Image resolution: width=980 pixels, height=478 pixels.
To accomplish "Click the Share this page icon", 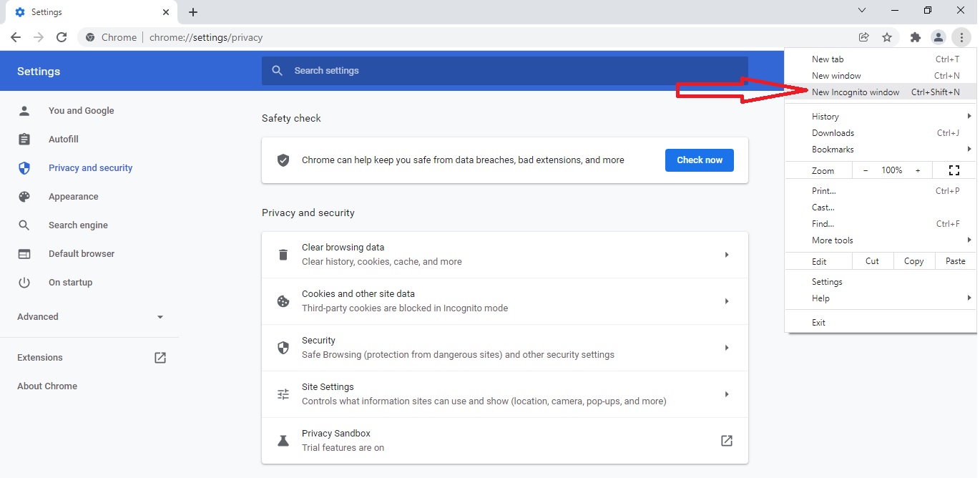I will 864,37.
